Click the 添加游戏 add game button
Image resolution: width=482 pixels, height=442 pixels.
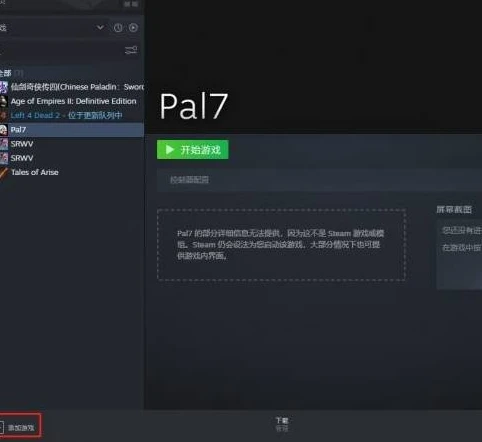coord(21,427)
